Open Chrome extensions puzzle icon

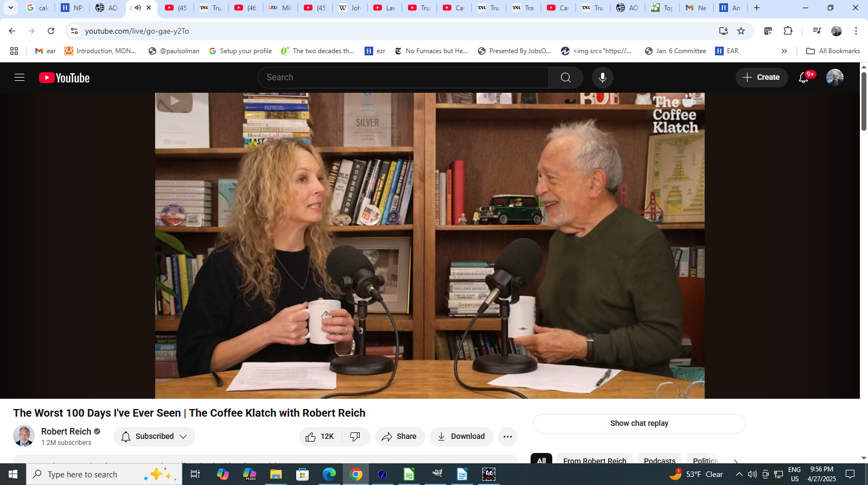tap(788, 31)
